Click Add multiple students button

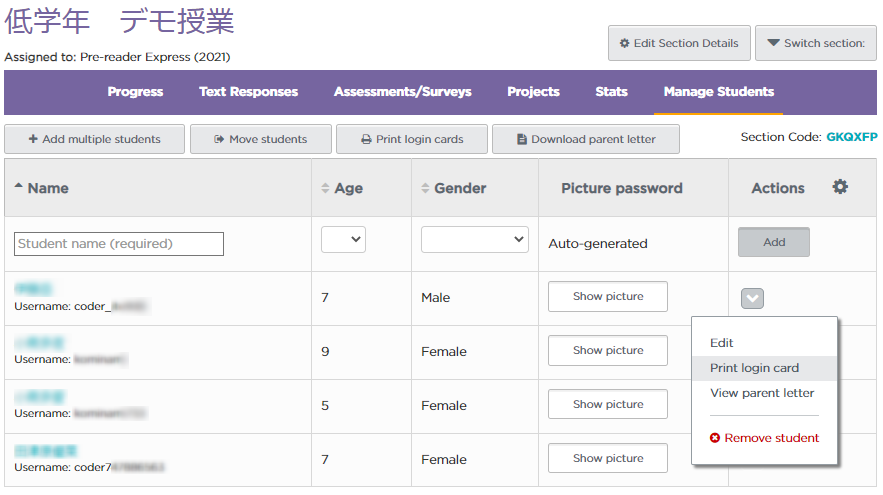coord(95,139)
